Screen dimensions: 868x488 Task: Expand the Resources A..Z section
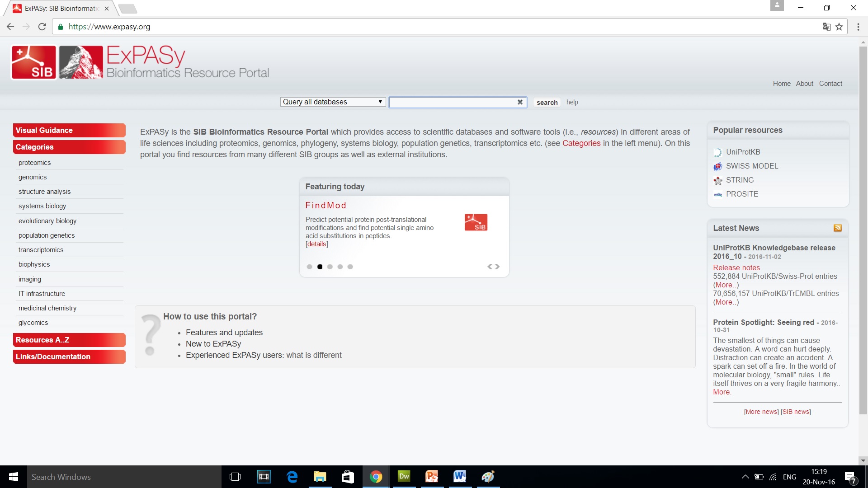[x=69, y=340]
